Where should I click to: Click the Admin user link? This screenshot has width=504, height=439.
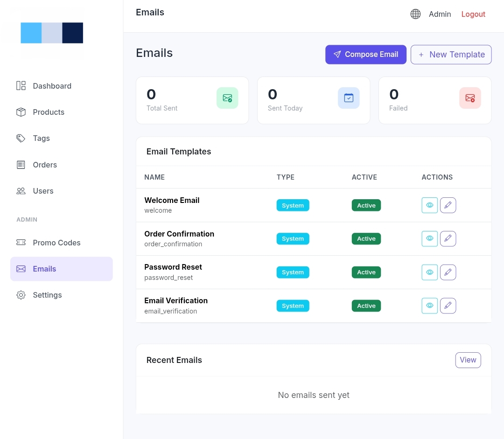(x=440, y=14)
